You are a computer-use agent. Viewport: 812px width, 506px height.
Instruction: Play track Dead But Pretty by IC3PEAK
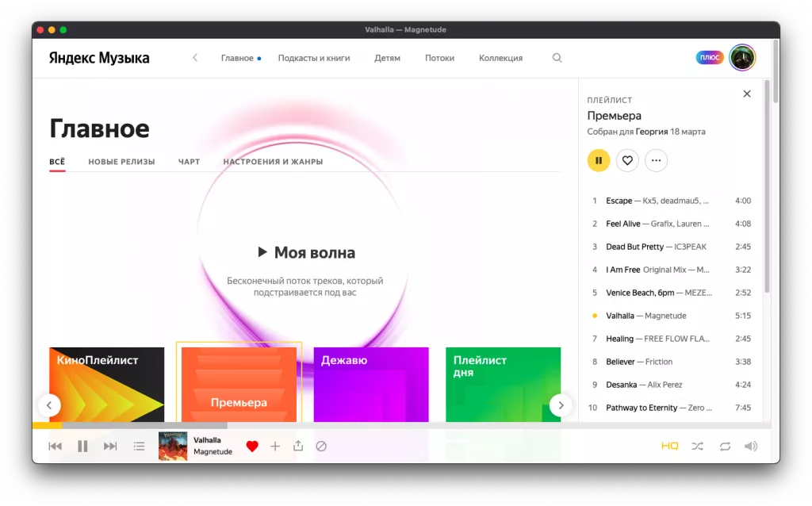[671, 247]
